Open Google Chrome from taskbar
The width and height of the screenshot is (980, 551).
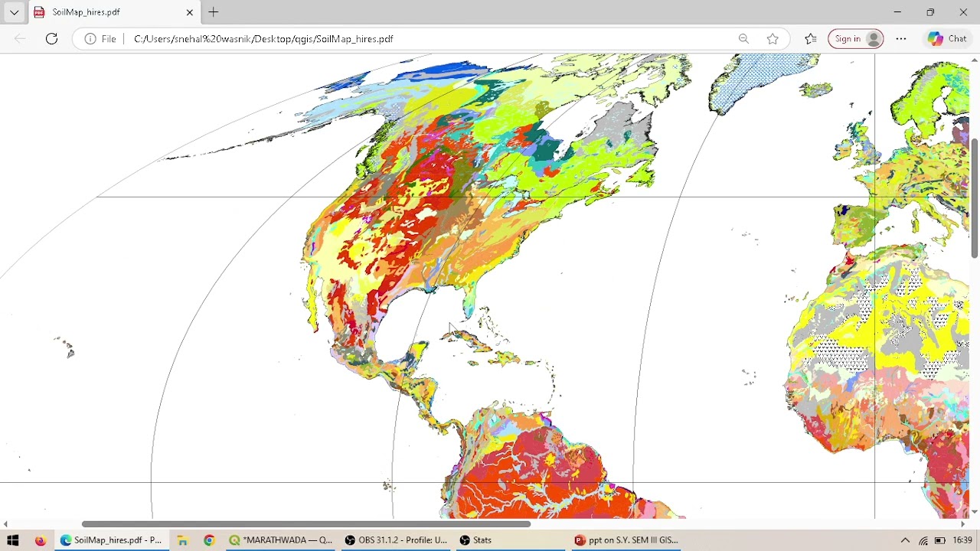point(209,540)
